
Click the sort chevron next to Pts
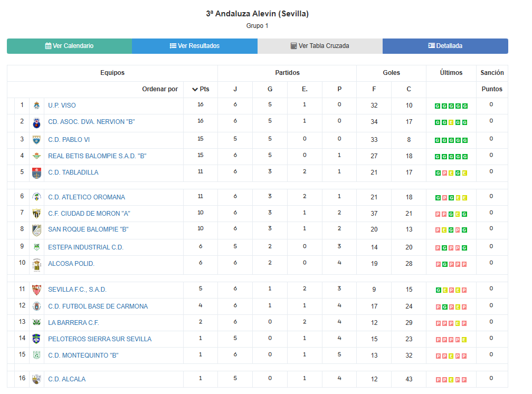tap(195, 89)
